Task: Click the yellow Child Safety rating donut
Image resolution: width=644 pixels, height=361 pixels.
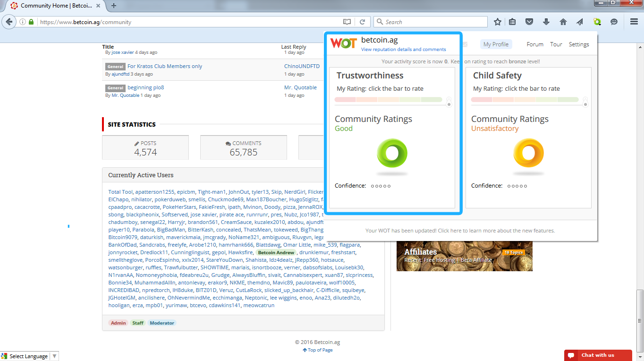Action: (x=528, y=154)
